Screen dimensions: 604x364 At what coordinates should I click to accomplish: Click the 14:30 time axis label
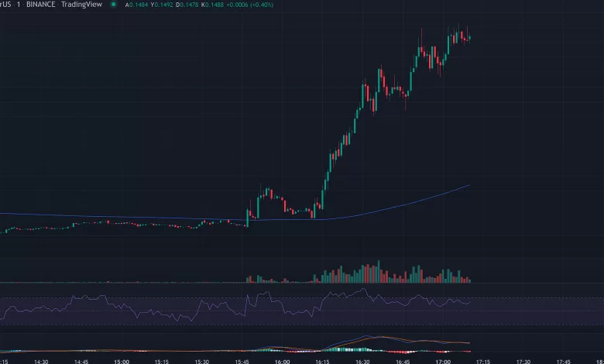point(41,360)
